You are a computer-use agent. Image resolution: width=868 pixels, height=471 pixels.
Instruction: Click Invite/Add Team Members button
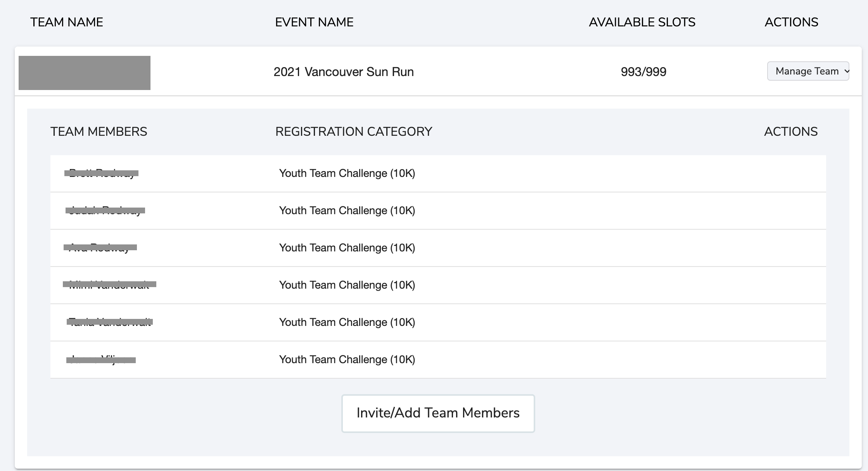coord(438,413)
